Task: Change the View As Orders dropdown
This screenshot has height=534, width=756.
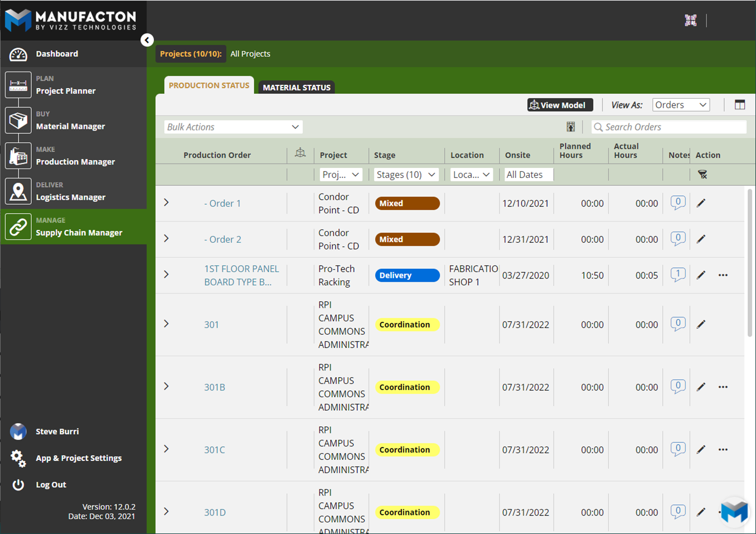Action: [680, 105]
